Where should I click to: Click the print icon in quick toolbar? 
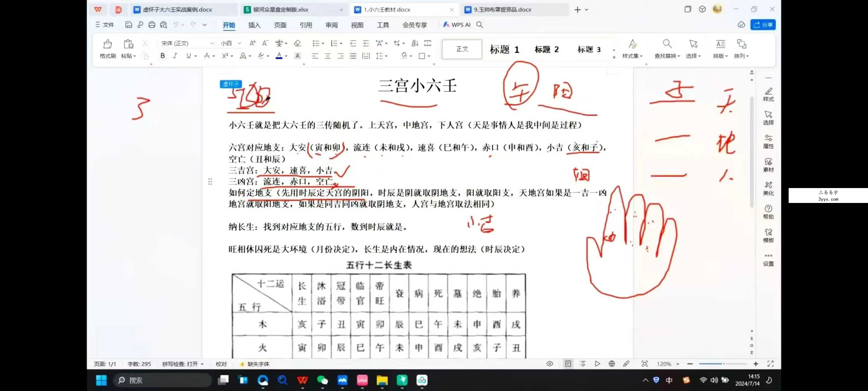(152, 25)
